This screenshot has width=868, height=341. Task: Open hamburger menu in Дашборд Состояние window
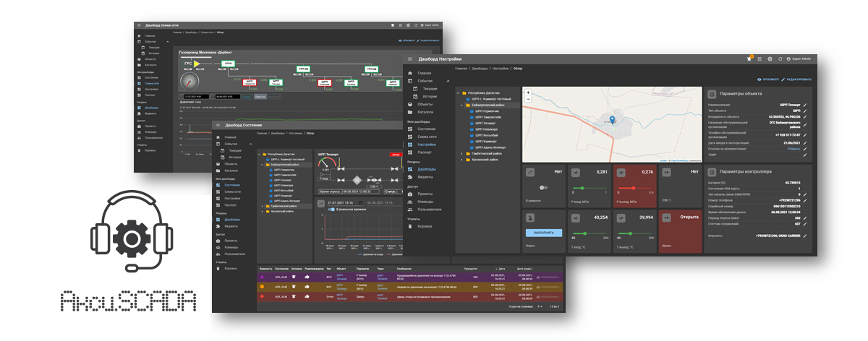coord(218,125)
